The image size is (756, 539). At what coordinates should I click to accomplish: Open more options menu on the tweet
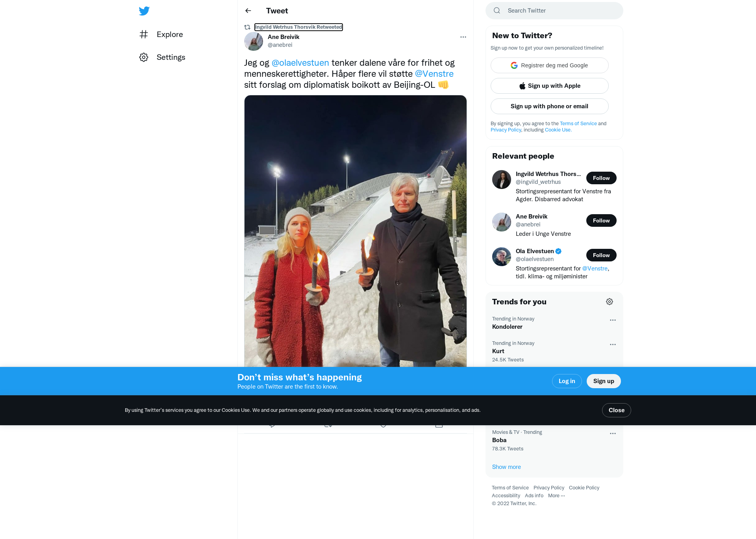pyautogui.click(x=463, y=37)
